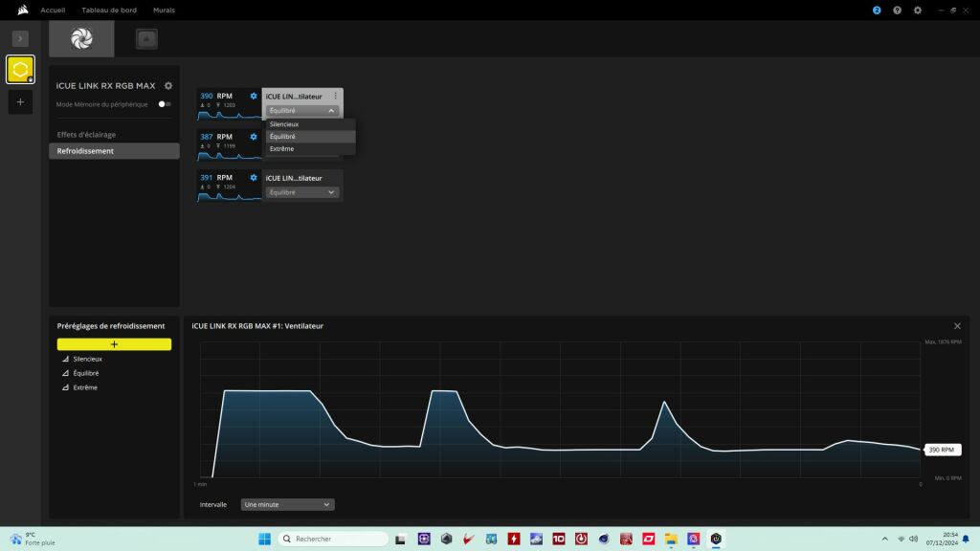Toggle Mode Mémoire du périphérique switch
The width and height of the screenshot is (980, 551).
[165, 104]
